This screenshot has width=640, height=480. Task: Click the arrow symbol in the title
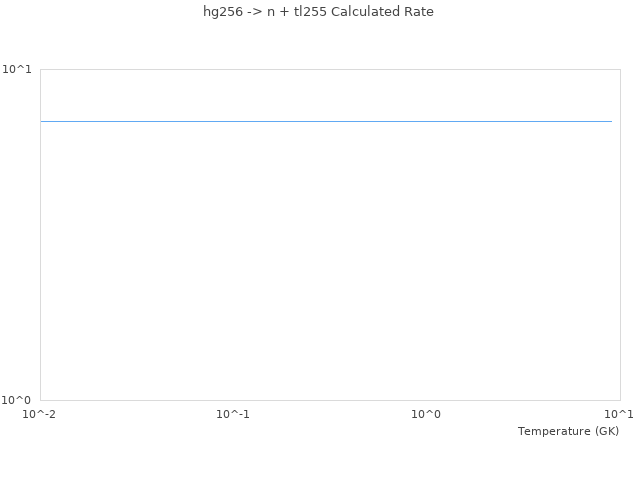(253, 12)
